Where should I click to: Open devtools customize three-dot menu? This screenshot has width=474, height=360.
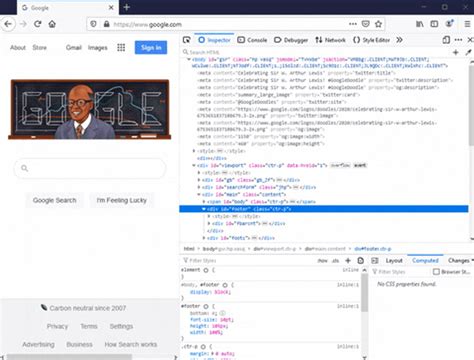[458, 40]
